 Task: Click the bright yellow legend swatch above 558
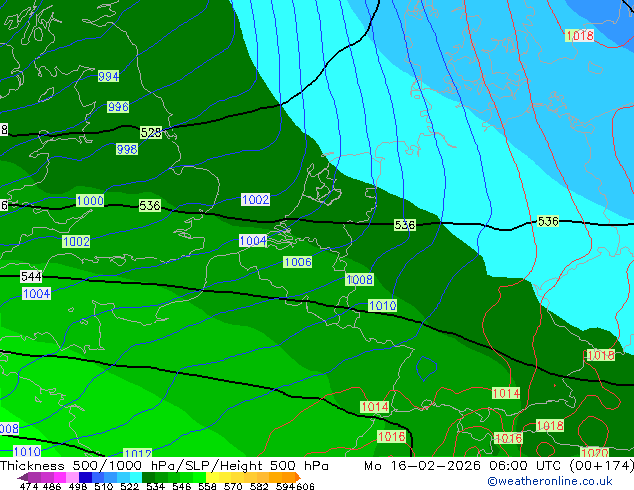[x=212, y=477]
